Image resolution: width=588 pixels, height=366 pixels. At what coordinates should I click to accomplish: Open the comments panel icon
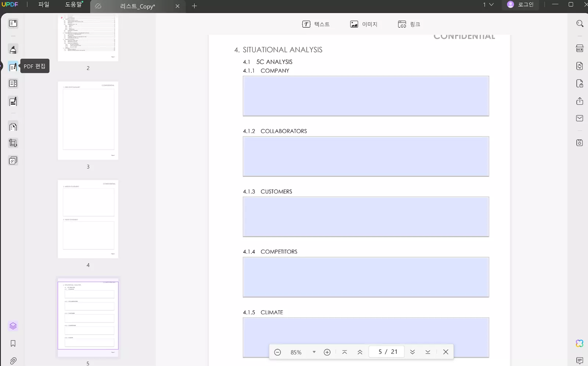point(580,360)
